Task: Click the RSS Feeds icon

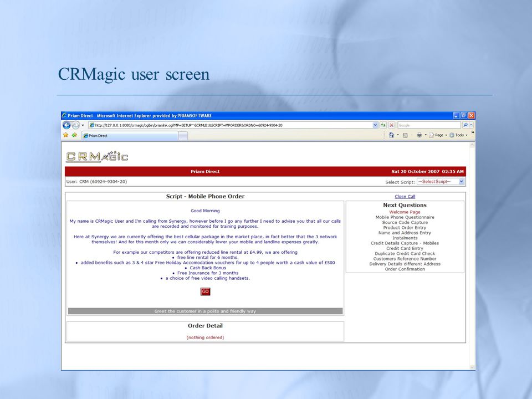Action: [x=405, y=135]
